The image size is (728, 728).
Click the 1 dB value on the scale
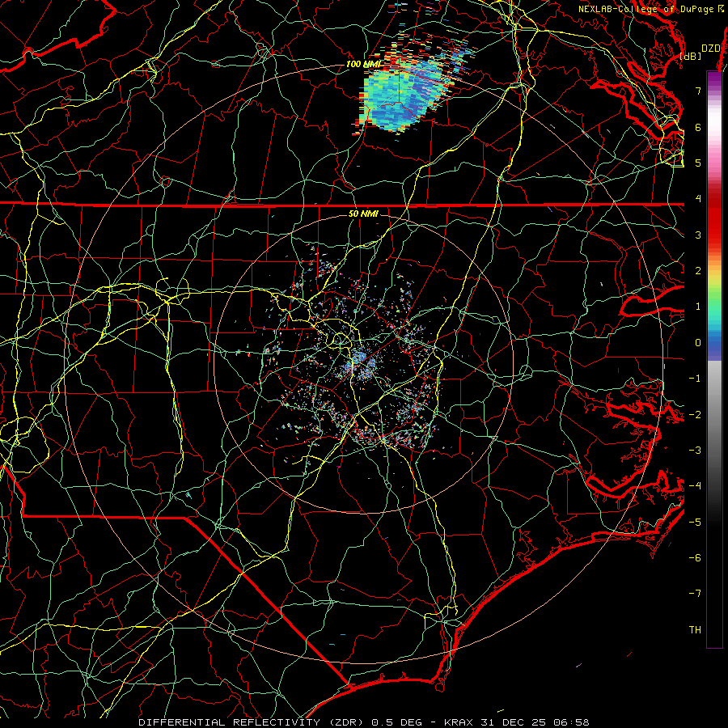698,307
